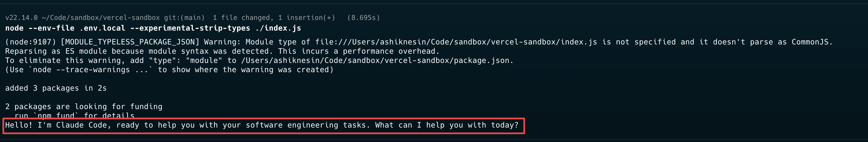868x142 pixels.
Task: Click the MODULE_TYPELESS_PACKAGE_JSON warning code
Action: click(x=130, y=42)
